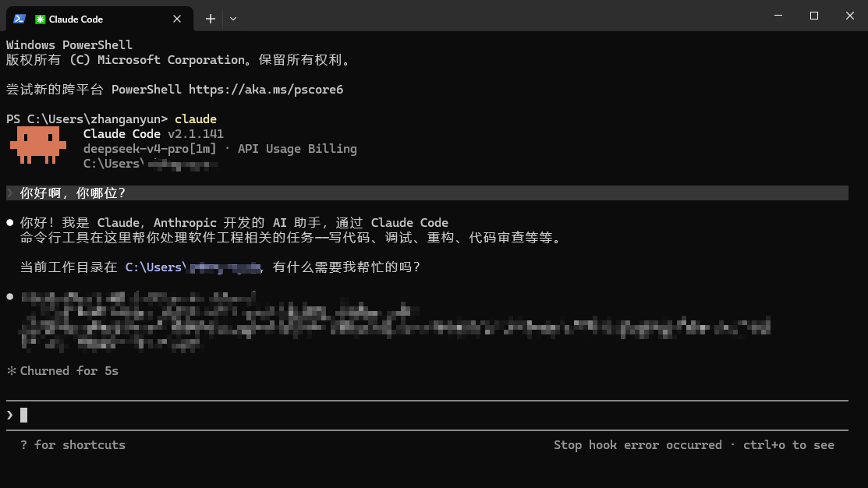Click the asterisk spinner beside Churned
Image resolution: width=868 pixels, height=488 pixels.
(11, 371)
